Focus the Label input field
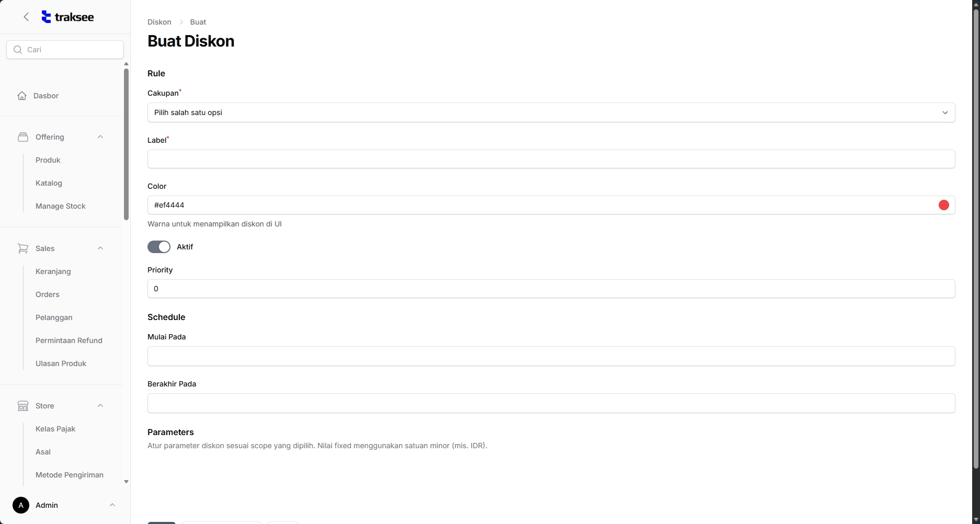 [551, 159]
